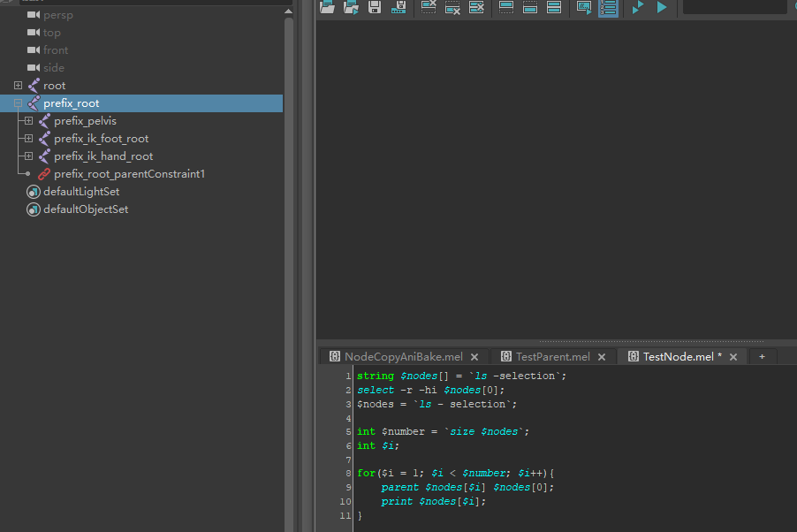Select prefix_ik_hand_root in the Outliner

pyautogui.click(x=103, y=156)
